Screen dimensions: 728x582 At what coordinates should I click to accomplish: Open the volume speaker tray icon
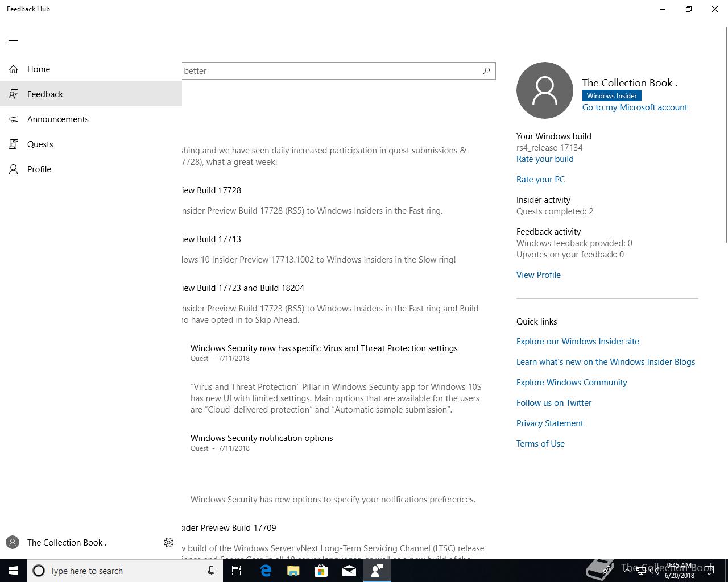(x=655, y=571)
